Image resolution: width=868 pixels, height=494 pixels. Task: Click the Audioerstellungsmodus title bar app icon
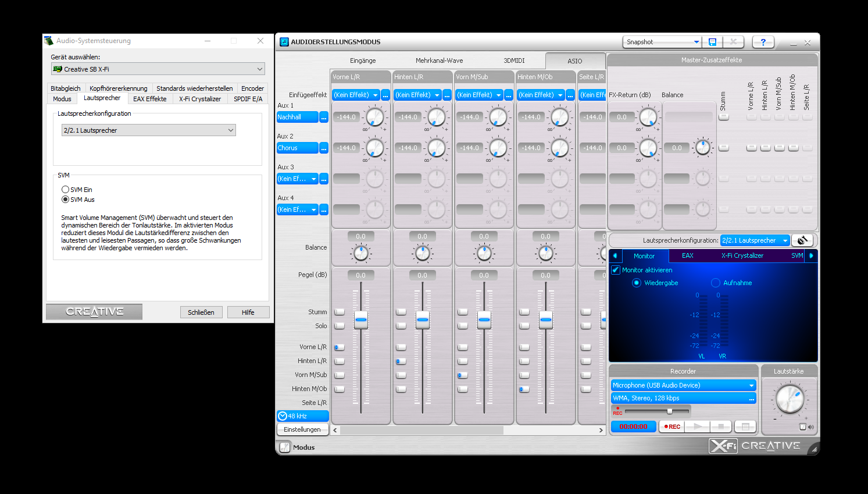coord(284,42)
